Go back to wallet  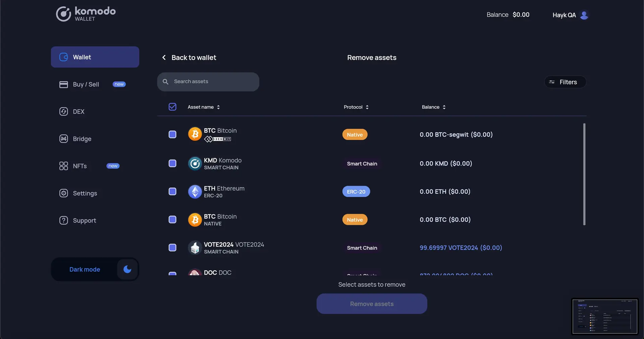pyautogui.click(x=189, y=57)
